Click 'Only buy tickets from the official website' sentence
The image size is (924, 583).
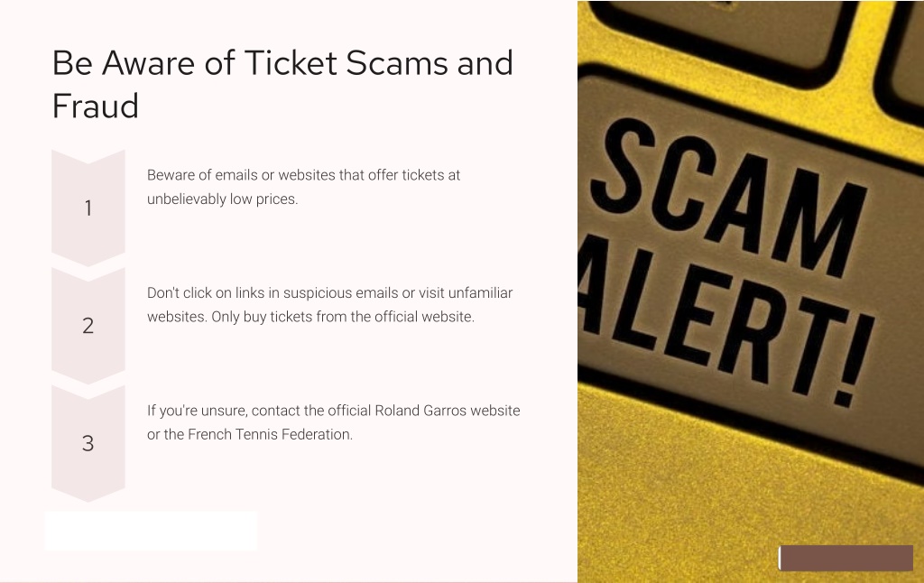343,317
